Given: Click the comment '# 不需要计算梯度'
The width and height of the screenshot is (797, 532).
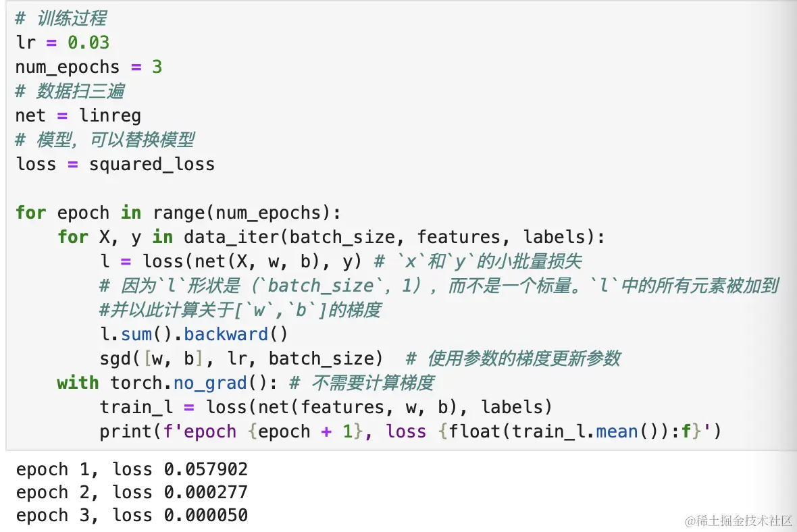Looking at the screenshot, I should point(362,383).
